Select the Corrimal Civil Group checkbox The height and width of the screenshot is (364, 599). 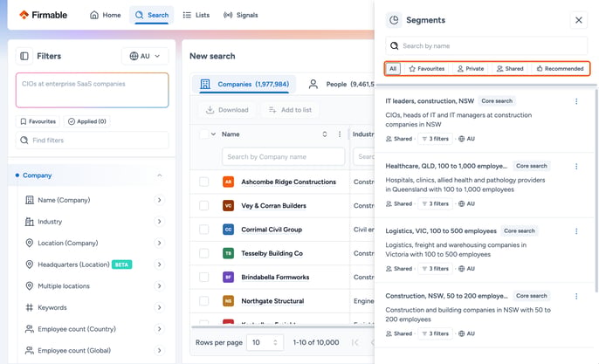204,230
